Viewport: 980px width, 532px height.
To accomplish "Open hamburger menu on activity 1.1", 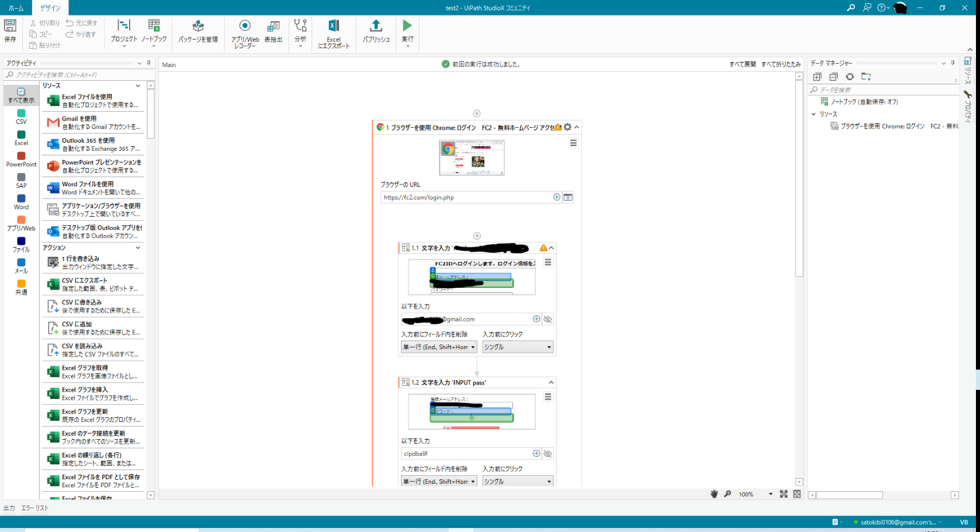I will pos(548,263).
